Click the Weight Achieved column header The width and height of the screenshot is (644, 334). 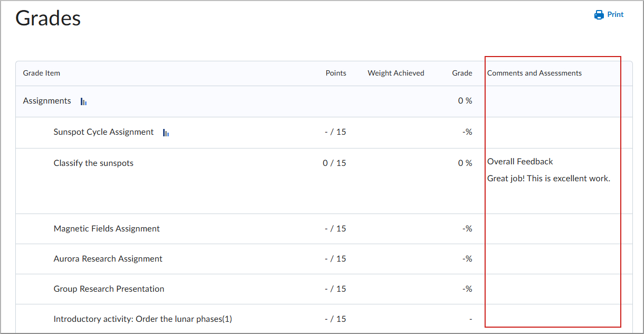point(396,73)
